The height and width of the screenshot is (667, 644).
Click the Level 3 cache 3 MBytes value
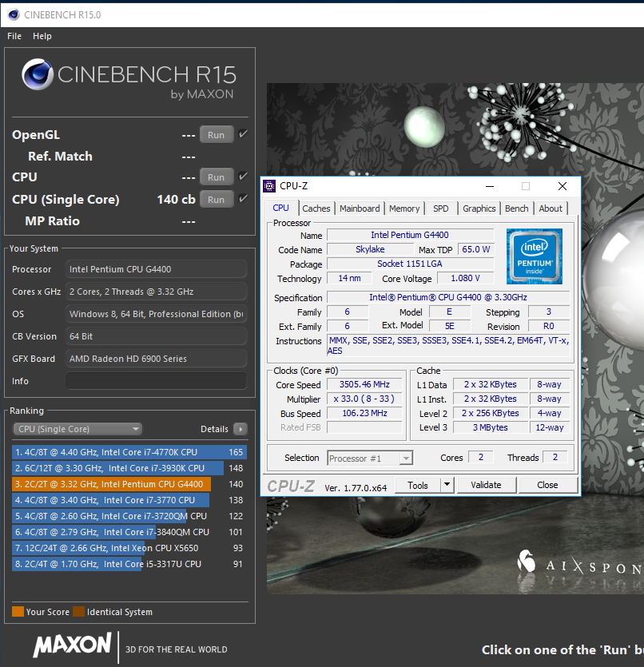pyautogui.click(x=491, y=427)
